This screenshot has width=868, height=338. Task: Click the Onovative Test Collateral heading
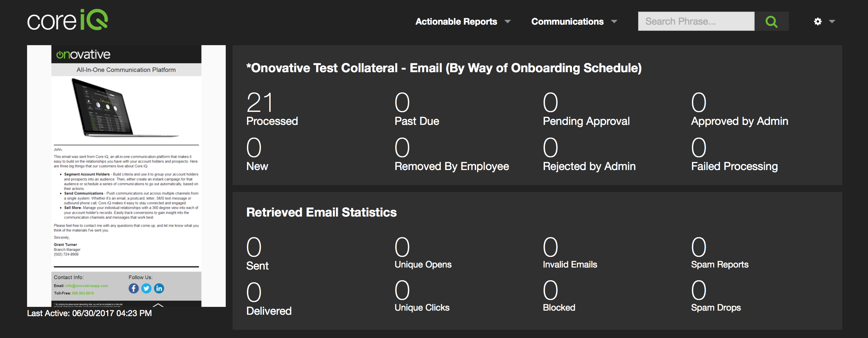point(444,68)
